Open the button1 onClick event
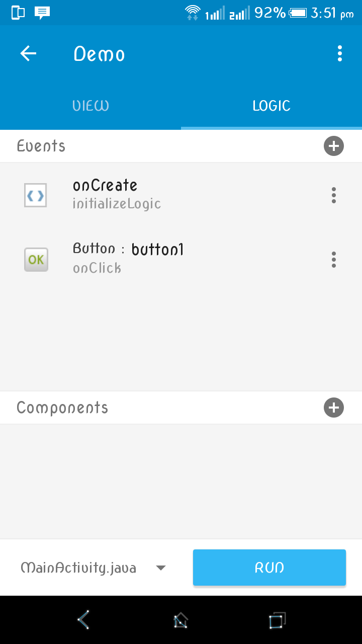 pyautogui.click(x=128, y=258)
